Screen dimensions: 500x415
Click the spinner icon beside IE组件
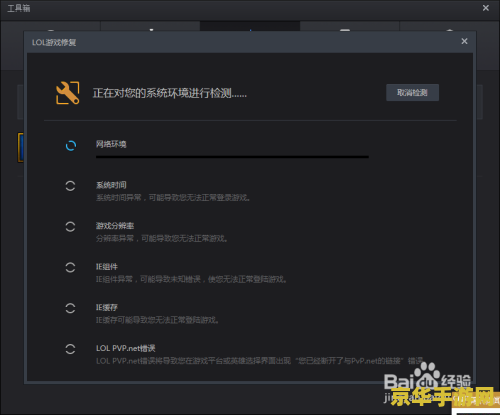point(70,267)
